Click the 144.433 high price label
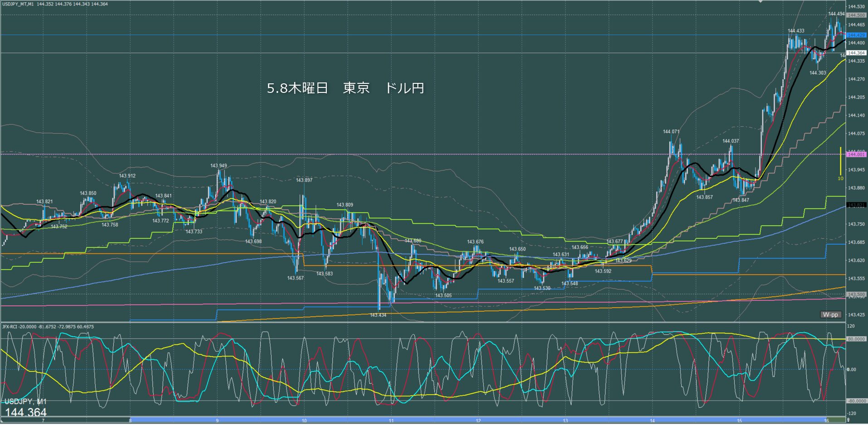This screenshot has height=425, width=868. 796,31
